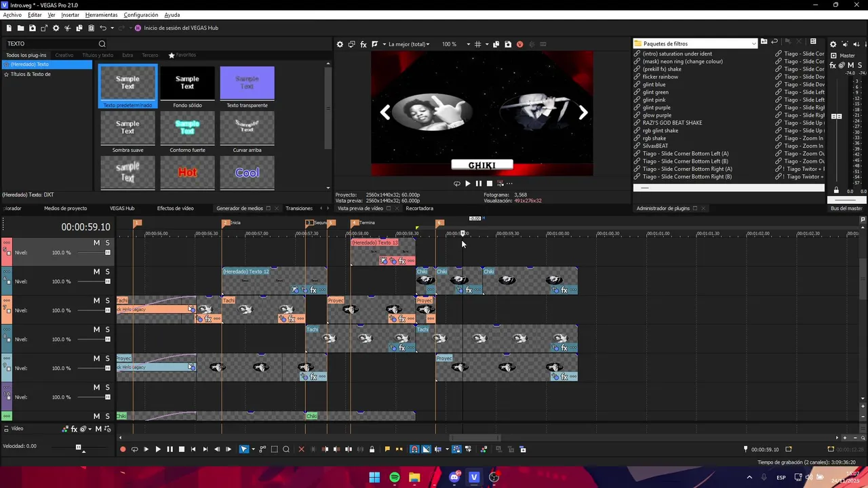This screenshot has width=868, height=488.
Task: Toggle the lock event icon
Action: pyautogui.click(x=372, y=449)
